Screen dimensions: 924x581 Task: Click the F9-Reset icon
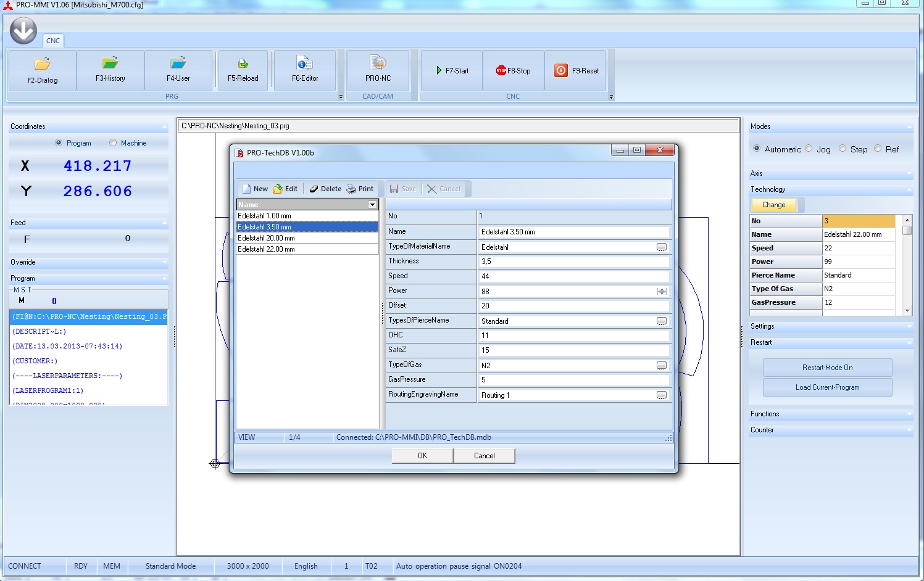coord(560,70)
